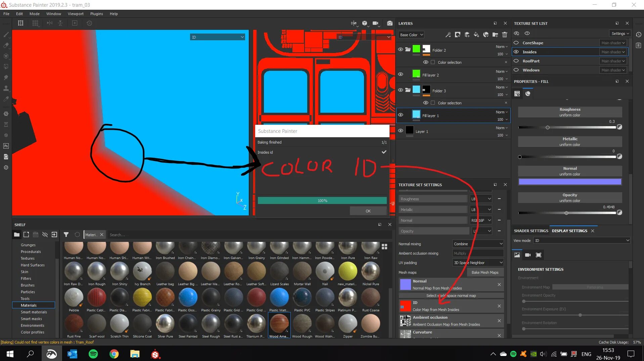Select the Projection tool
The height and width of the screenshot is (361, 644).
(x=6, y=56)
